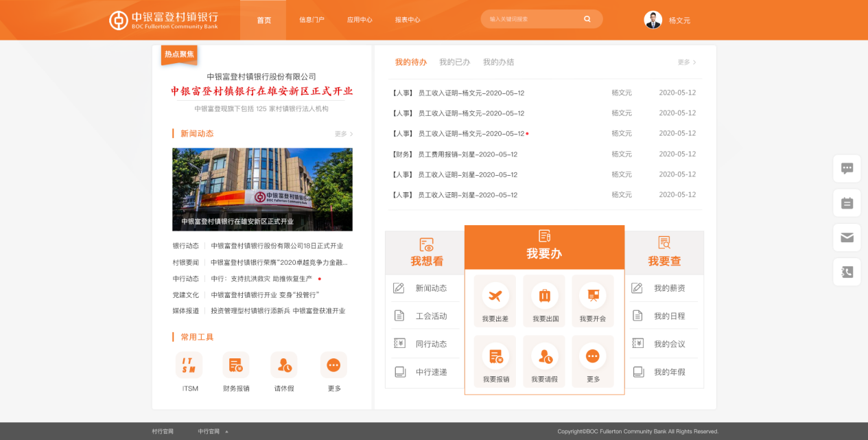The height and width of the screenshot is (440, 868).
Task: Open the calendar floating sidebar icon
Action: click(847, 203)
